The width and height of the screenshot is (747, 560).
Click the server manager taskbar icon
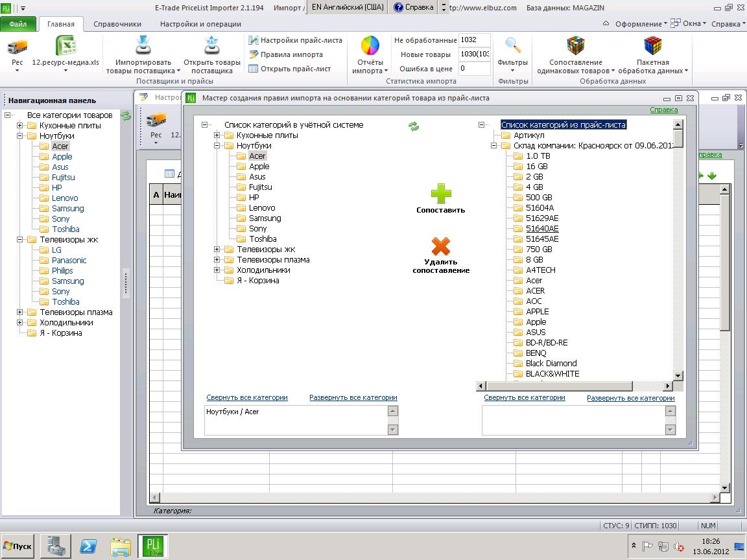[x=56, y=546]
